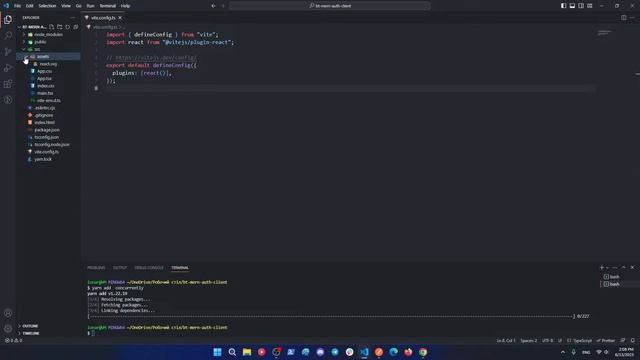Click the editor minimap
640x360 pixels.
[604, 33]
